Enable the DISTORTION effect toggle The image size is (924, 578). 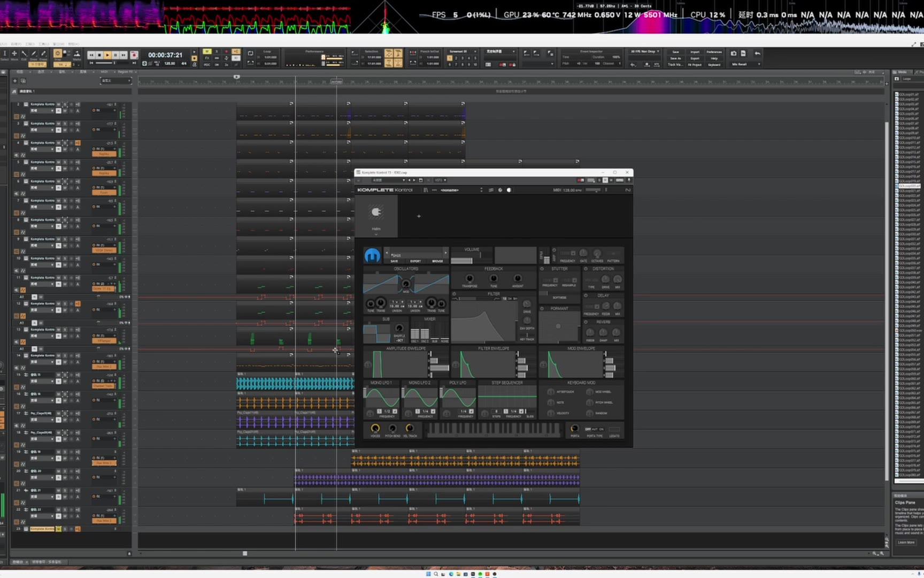click(586, 269)
